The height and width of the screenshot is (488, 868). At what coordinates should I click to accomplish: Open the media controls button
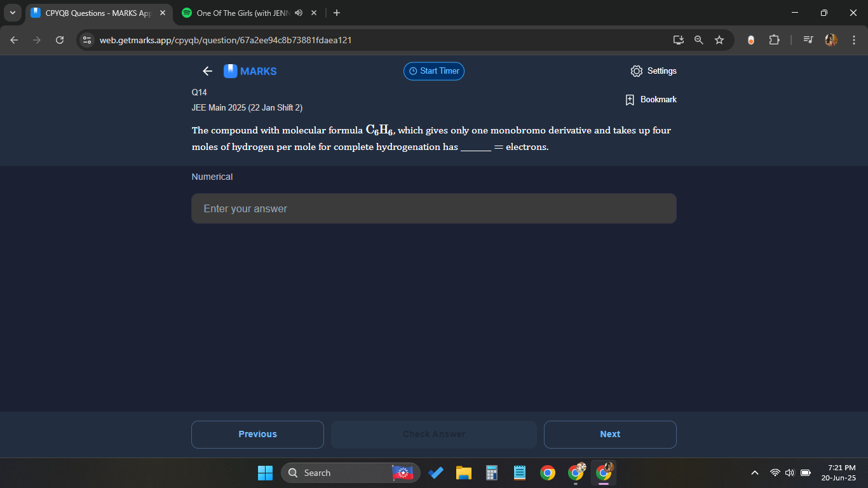pos(808,40)
